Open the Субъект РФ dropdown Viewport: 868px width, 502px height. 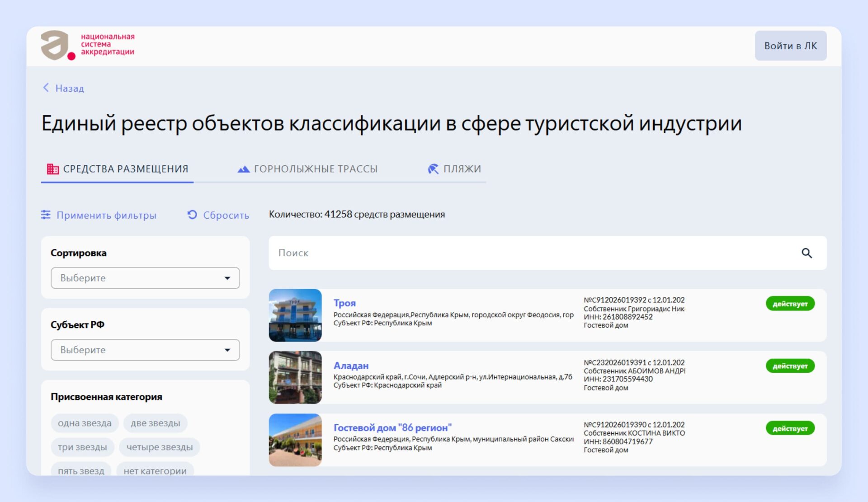pyautogui.click(x=145, y=350)
